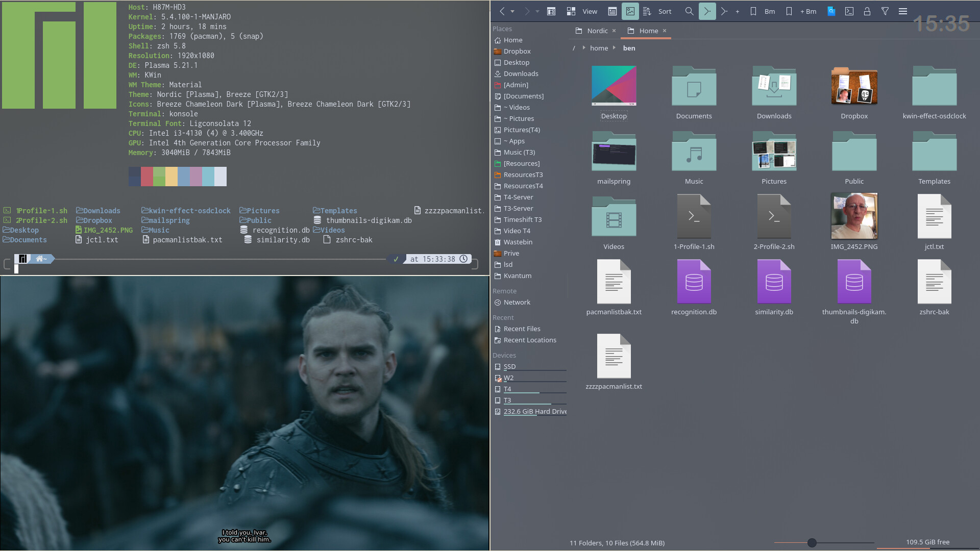This screenshot has height=551, width=980.
Task: Select the pacmanlistbak.txt file icon
Action: click(x=614, y=282)
